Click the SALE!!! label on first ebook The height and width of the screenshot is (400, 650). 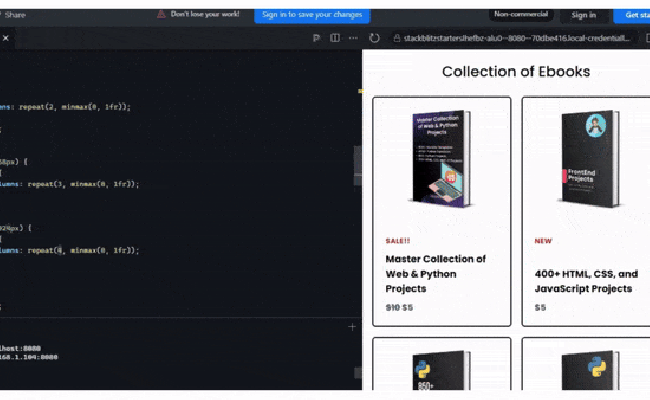[x=398, y=241]
